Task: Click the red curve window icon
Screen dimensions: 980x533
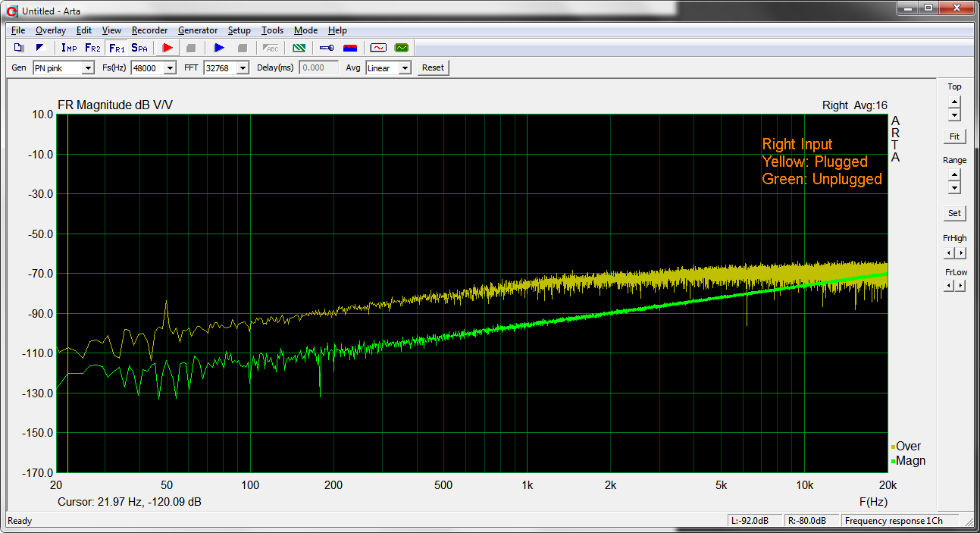Action: 377,48
